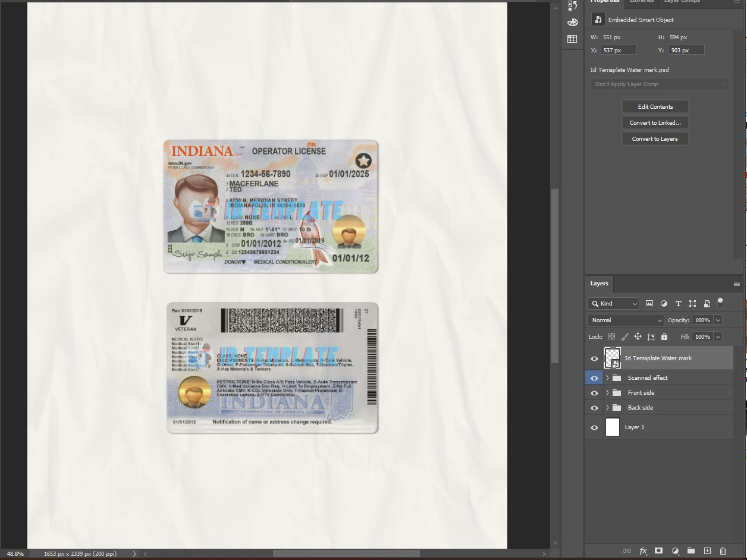Filter layers by pixel layers icon
This screenshot has height=560, width=747.
click(649, 303)
